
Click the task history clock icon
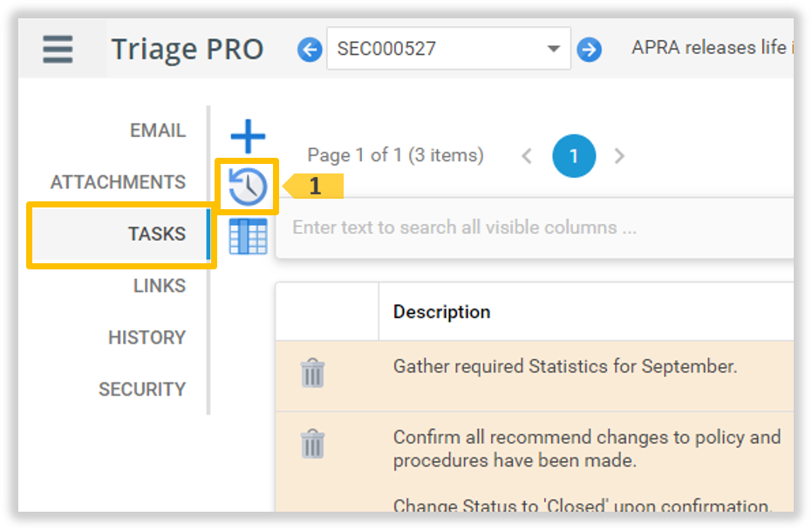(x=248, y=186)
